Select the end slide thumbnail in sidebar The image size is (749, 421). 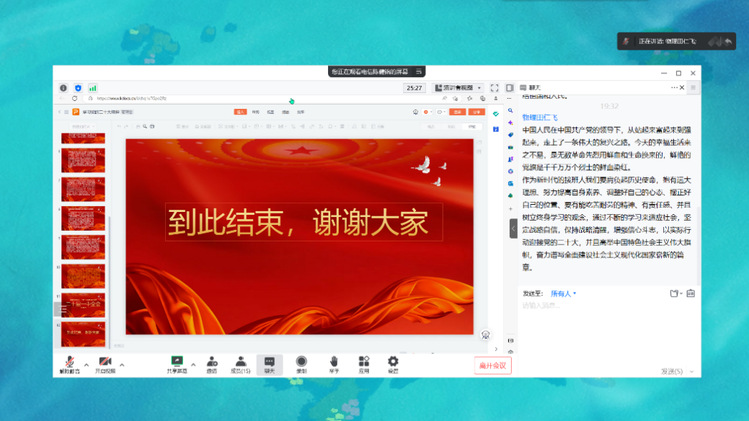pos(83,330)
